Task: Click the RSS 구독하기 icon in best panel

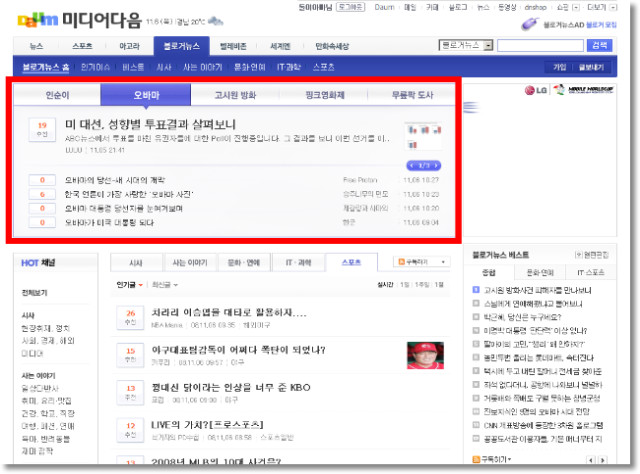Action: [476, 460]
